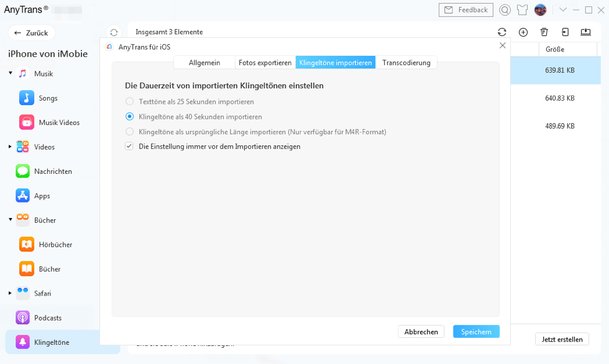Click the Jetzt erstellen button
This screenshot has height=364, width=609.
tap(562, 339)
